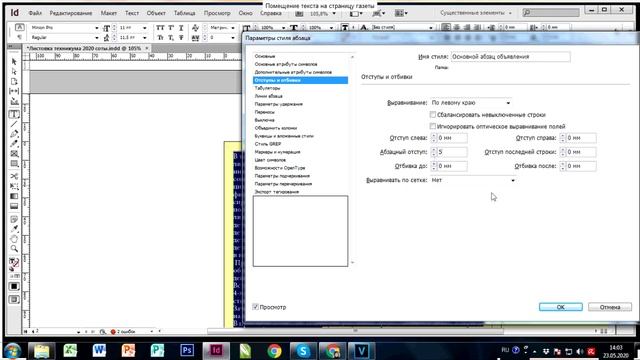Select the Free Transform tool

click(x=14, y=186)
